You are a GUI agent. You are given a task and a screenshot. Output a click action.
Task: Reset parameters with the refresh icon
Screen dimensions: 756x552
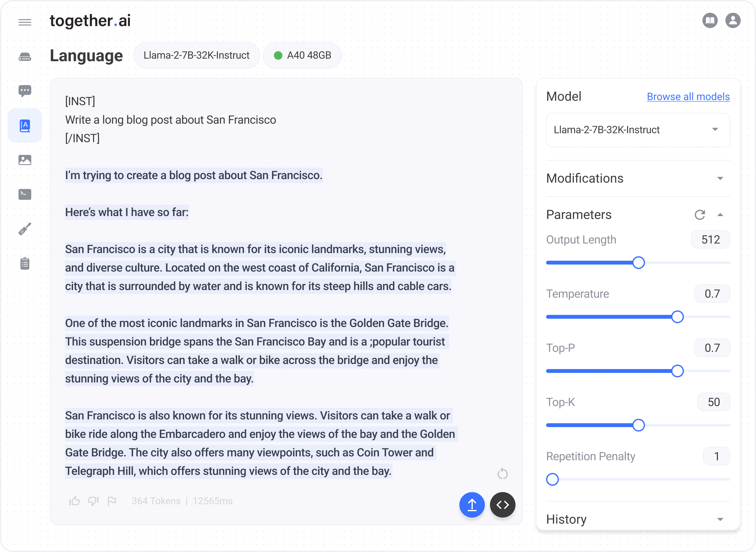coord(700,215)
